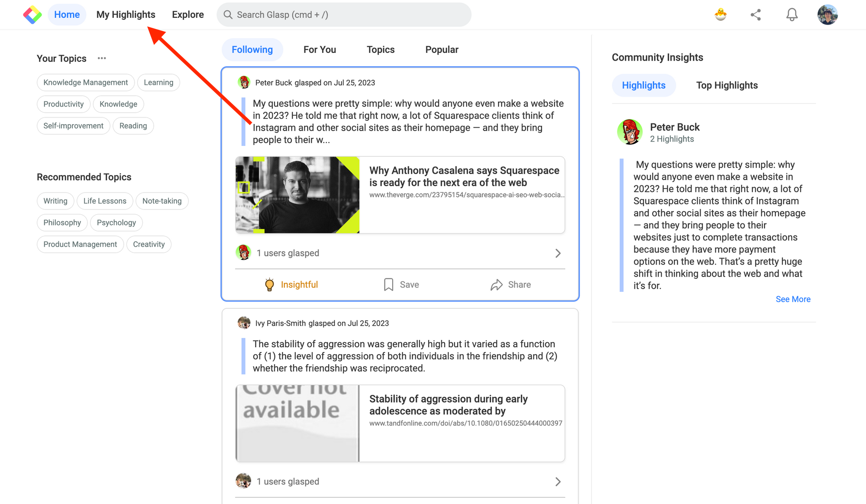Screen dimensions: 866x504
Task: Share Peter Buck's highlight post
Action: pyautogui.click(x=511, y=284)
